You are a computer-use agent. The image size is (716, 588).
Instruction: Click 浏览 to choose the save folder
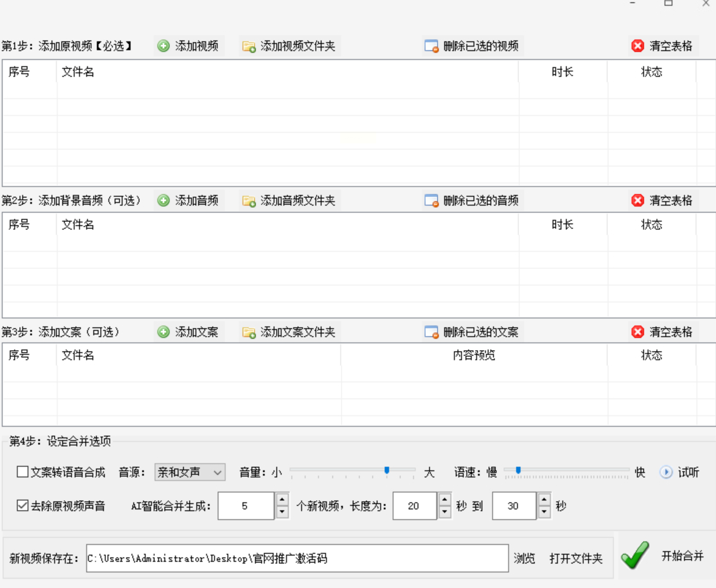pos(525,558)
